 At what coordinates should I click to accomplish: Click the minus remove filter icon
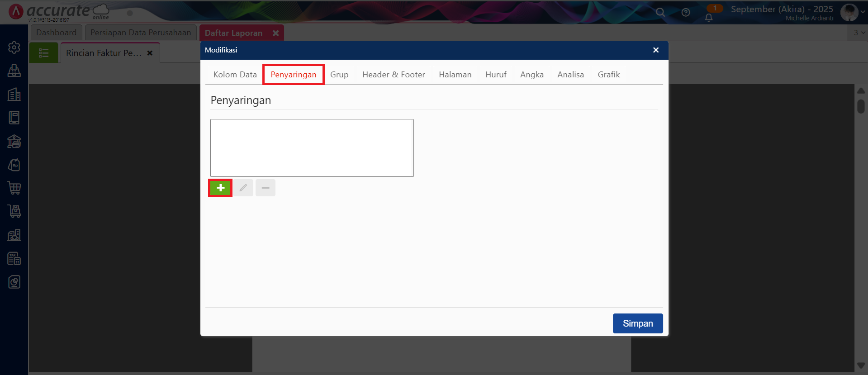tap(266, 188)
